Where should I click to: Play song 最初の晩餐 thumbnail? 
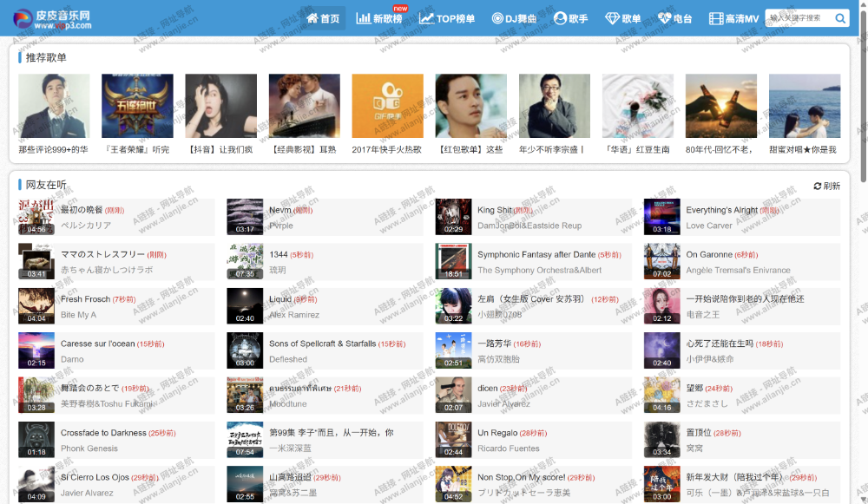[36, 216]
